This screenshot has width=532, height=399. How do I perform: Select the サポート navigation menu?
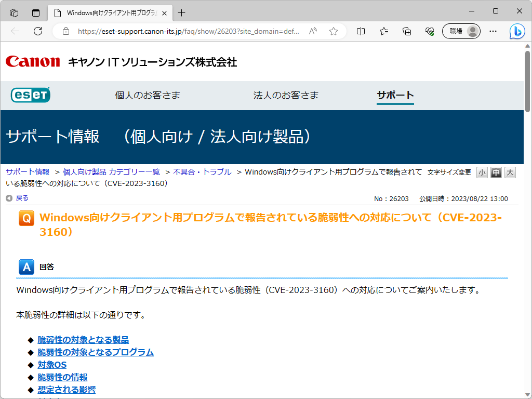tap(394, 95)
